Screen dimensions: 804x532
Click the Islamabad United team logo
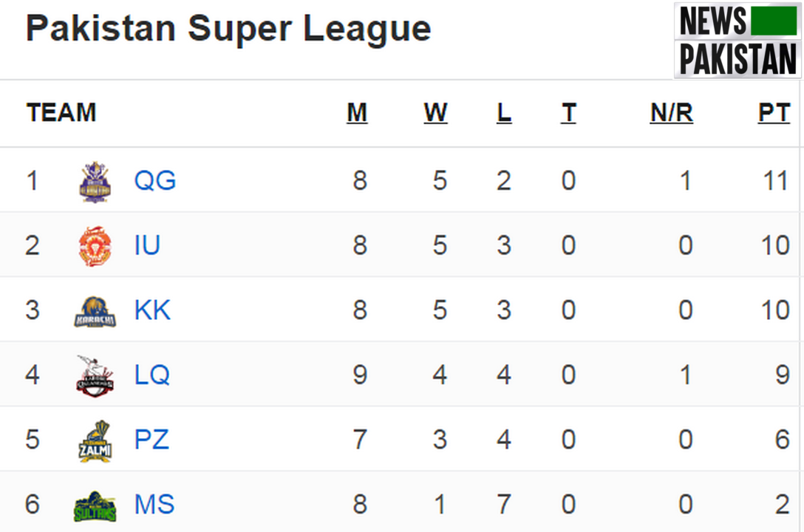click(95, 246)
